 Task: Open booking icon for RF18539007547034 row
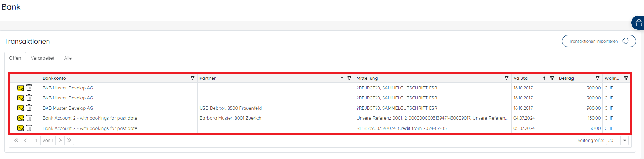point(21,128)
